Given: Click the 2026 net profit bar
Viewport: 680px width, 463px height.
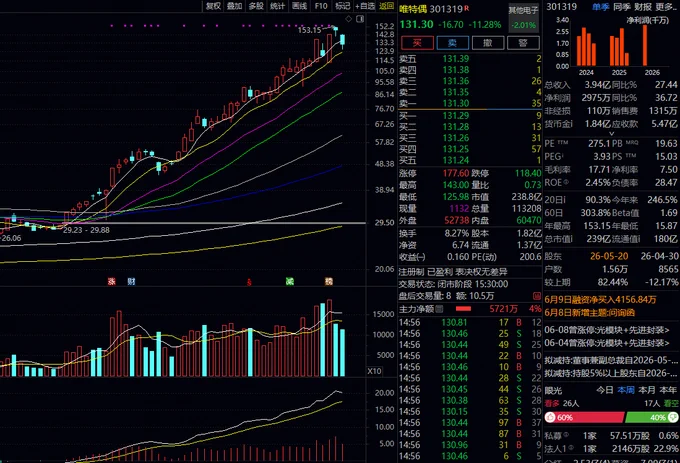Looking at the screenshot, I should [645, 46].
